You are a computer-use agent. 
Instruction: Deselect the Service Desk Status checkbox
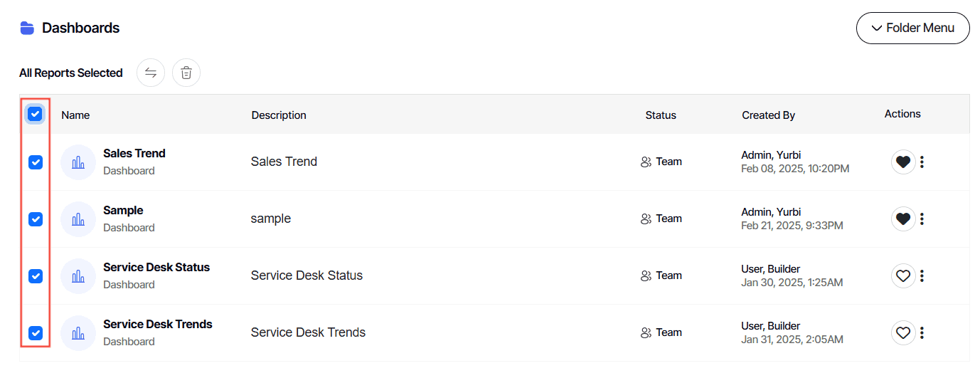pos(36,276)
